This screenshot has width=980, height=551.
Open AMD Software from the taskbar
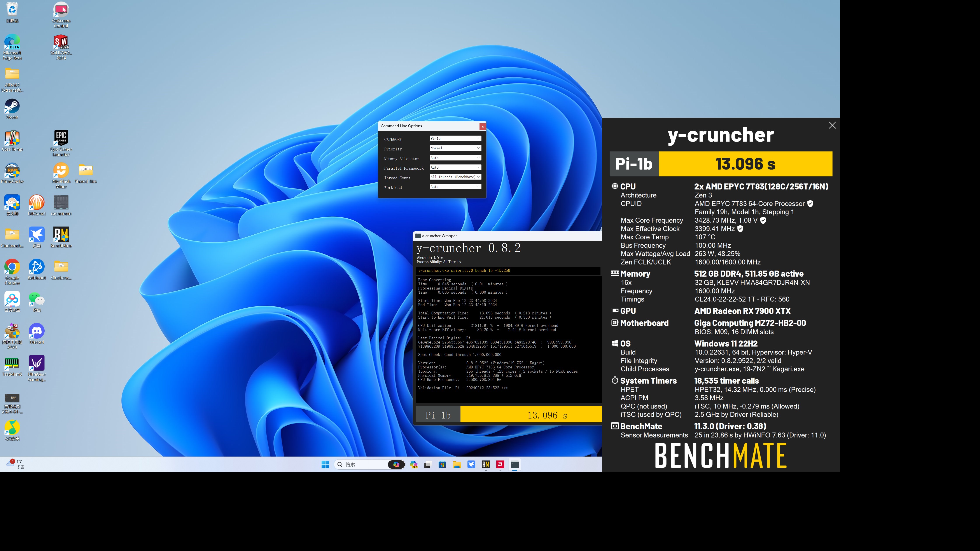click(x=500, y=464)
